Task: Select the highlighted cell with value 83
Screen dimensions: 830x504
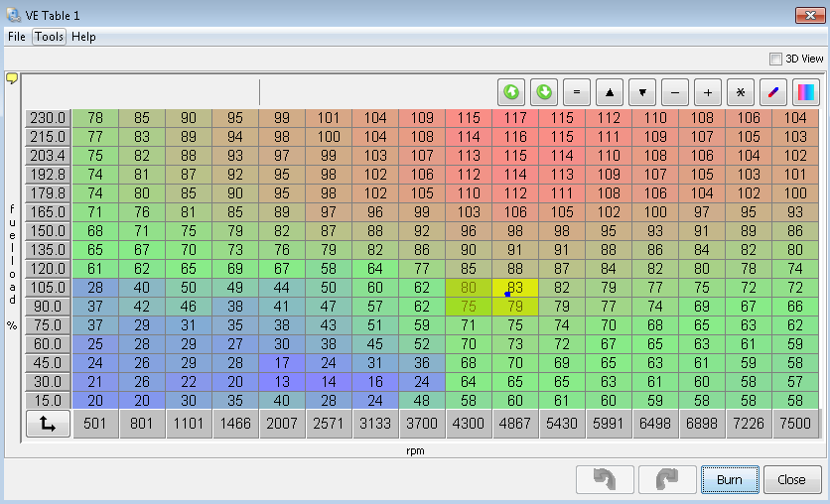Action: tap(515, 288)
